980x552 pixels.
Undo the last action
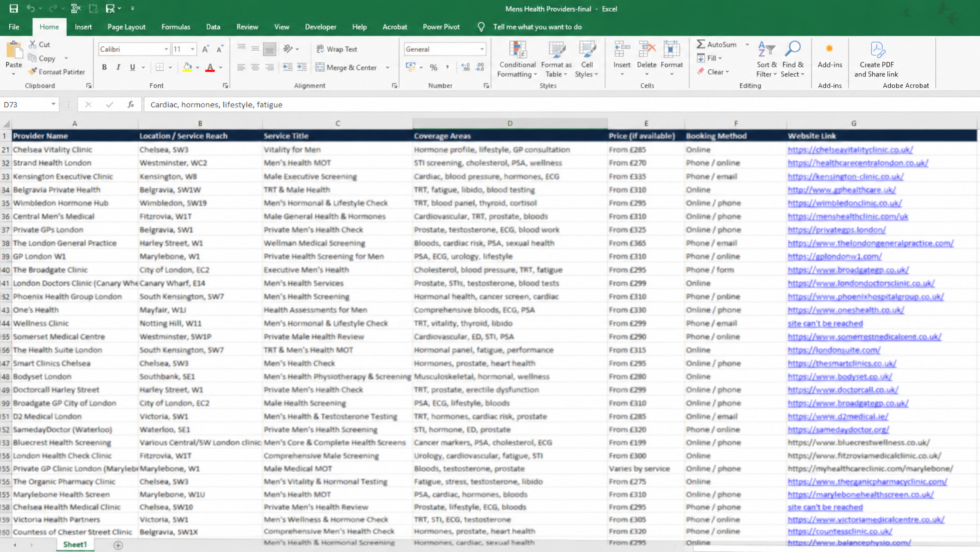(30, 8)
